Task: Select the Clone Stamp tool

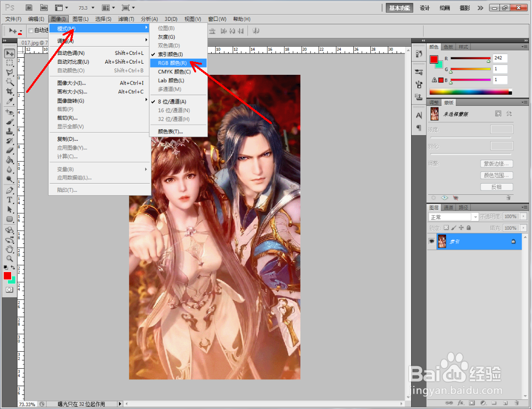Action: pyautogui.click(x=10, y=131)
